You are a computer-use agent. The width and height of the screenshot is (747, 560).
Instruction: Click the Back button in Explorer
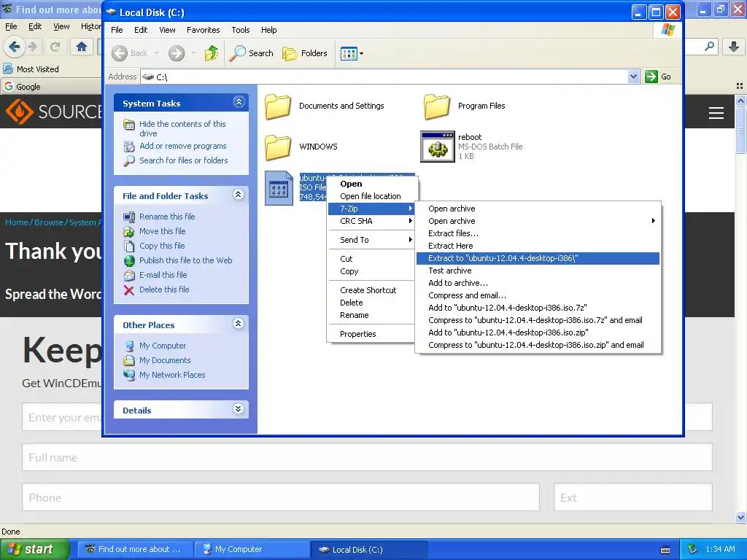[x=130, y=53]
